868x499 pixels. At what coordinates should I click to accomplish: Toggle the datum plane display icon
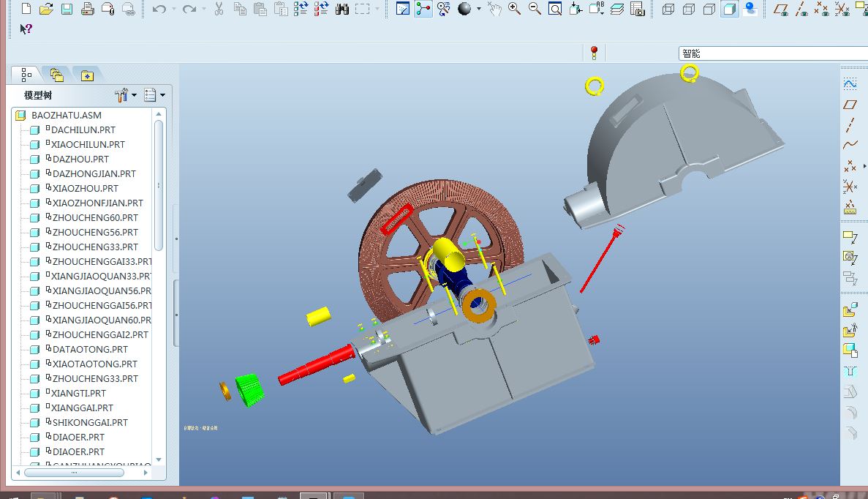780,9
